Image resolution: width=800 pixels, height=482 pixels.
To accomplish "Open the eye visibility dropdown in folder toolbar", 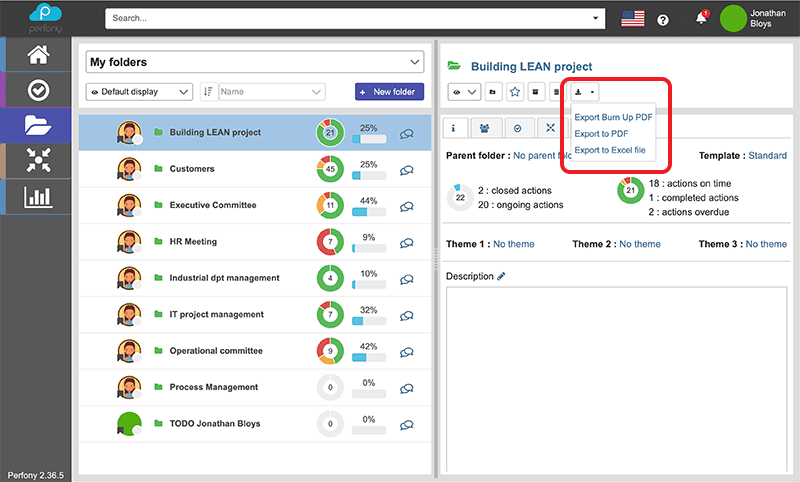I will (464, 92).
